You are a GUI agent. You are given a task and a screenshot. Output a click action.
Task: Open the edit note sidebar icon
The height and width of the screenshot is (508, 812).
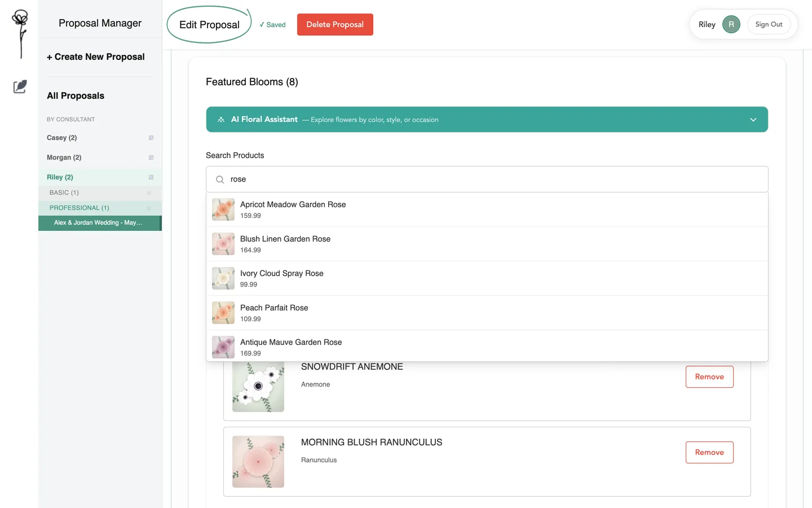pos(20,86)
